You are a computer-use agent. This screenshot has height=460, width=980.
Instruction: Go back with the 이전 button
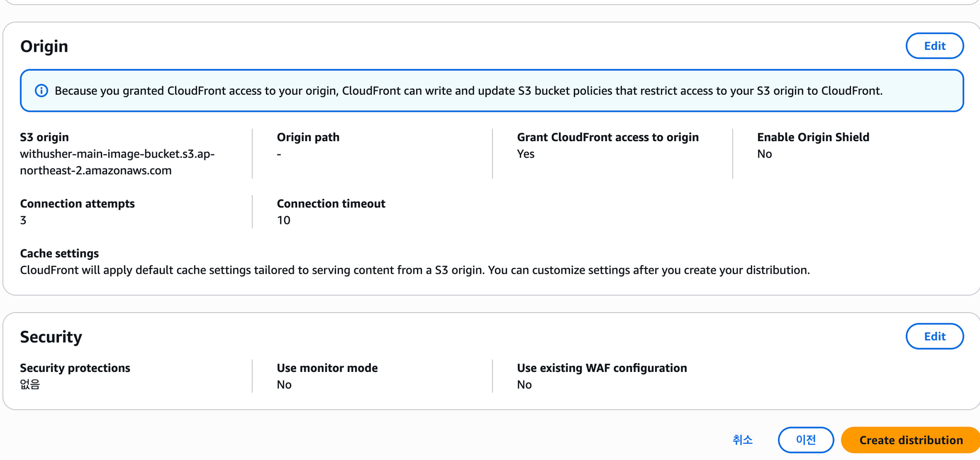[806, 440]
